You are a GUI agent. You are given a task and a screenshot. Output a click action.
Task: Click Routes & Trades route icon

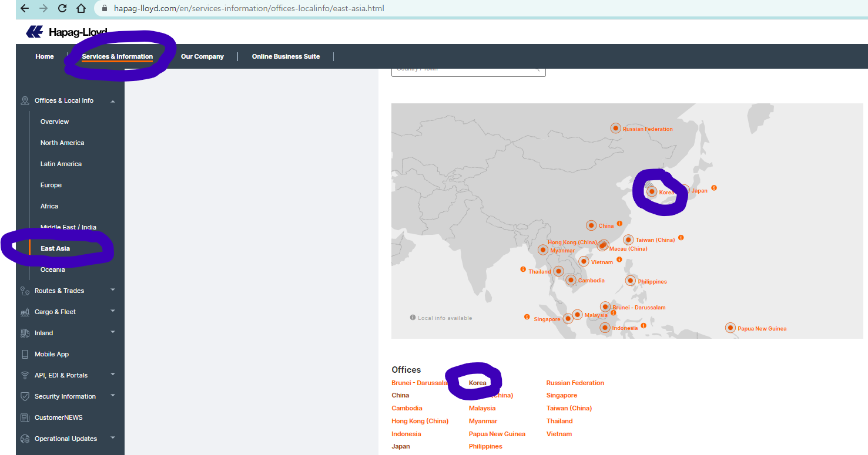tap(25, 291)
